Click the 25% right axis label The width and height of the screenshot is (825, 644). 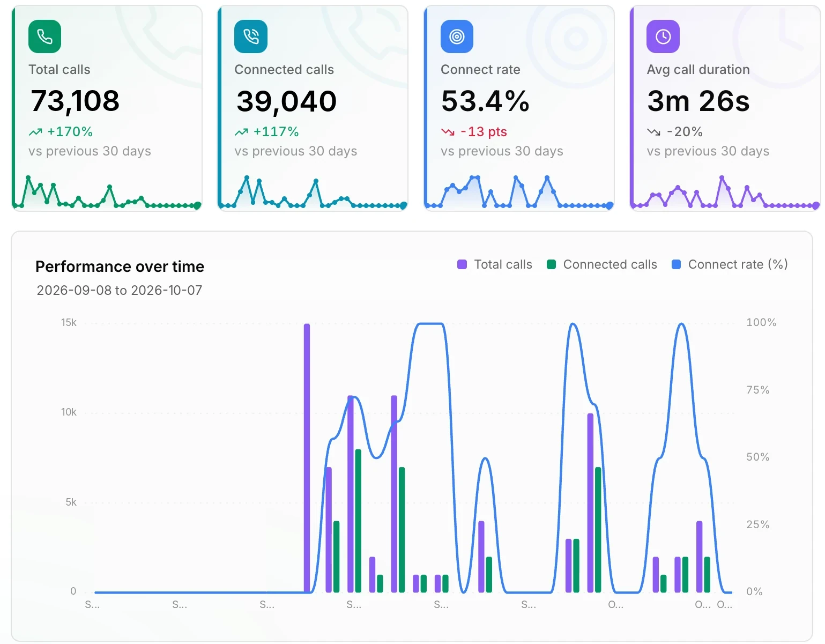click(758, 525)
